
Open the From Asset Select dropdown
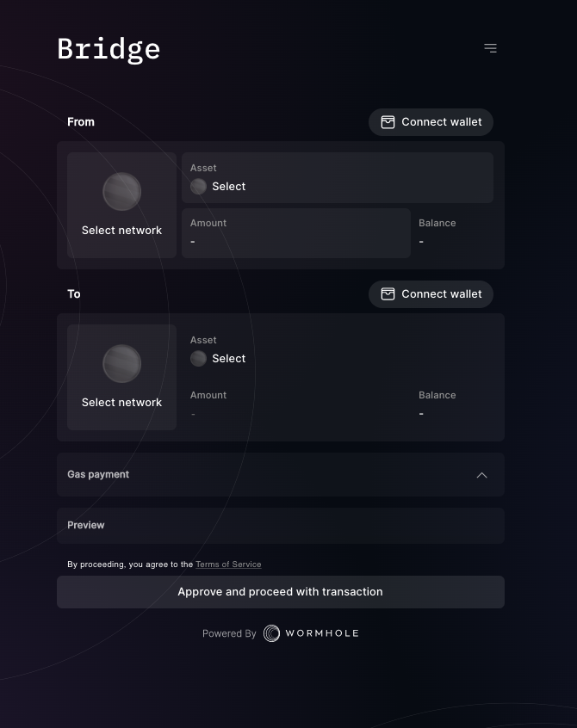(x=228, y=186)
